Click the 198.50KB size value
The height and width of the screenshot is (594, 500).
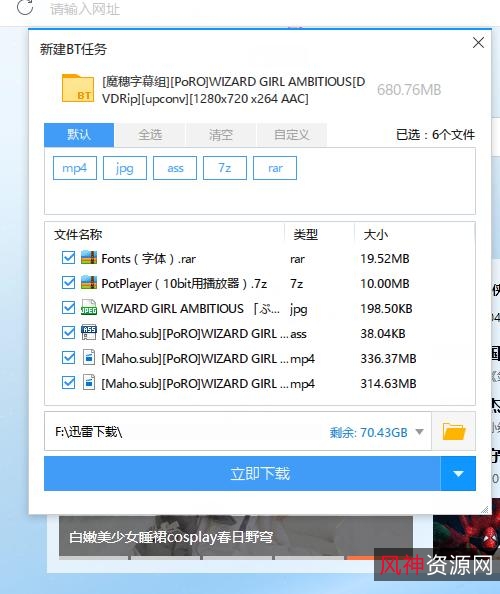386,309
